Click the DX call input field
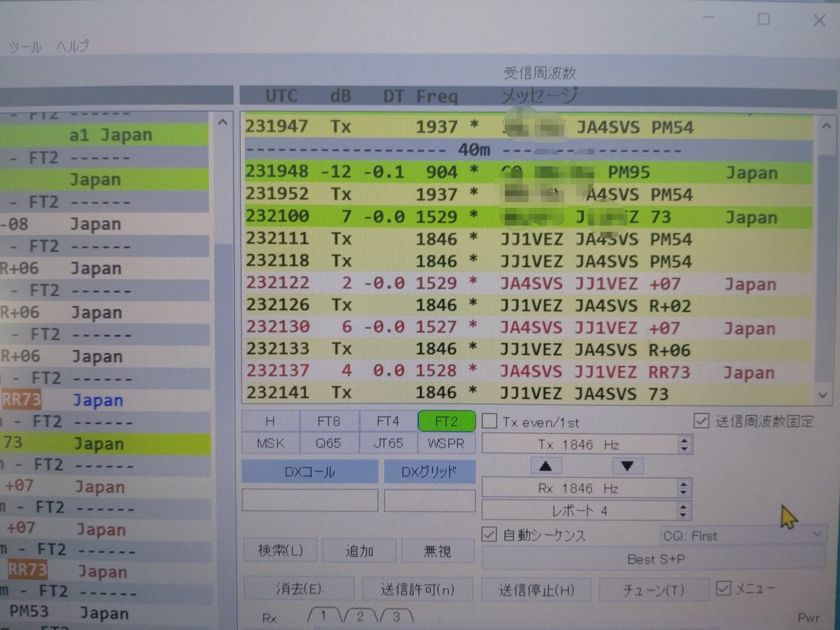The width and height of the screenshot is (840, 630). 309,500
